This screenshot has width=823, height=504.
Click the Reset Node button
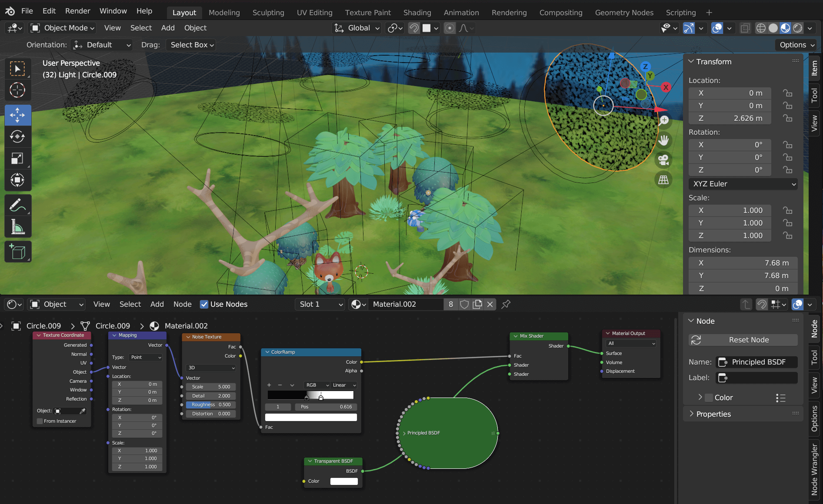pos(743,340)
